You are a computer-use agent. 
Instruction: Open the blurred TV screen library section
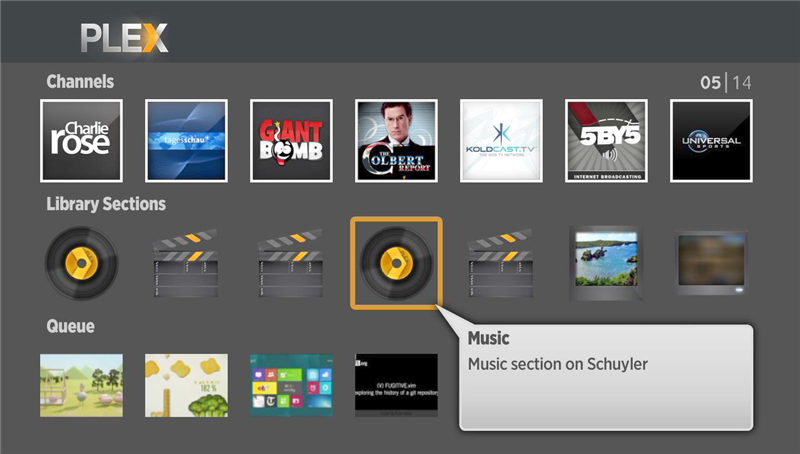point(711,263)
